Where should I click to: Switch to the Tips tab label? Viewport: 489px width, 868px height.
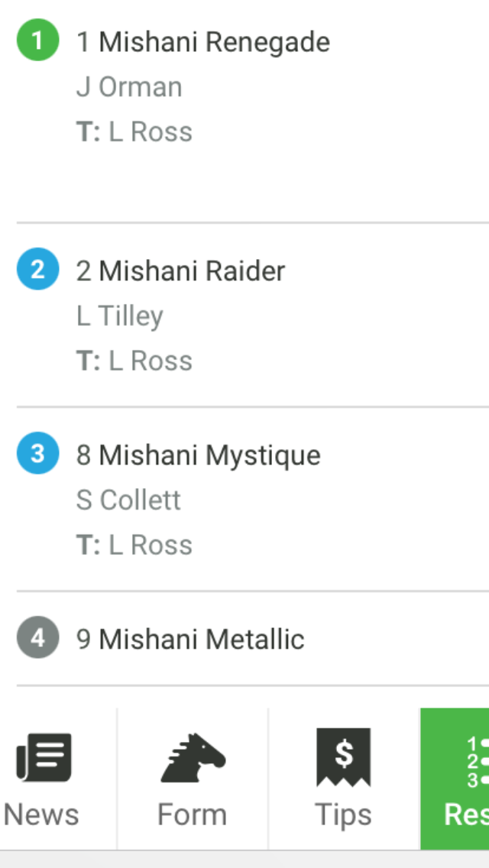click(x=343, y=815)
